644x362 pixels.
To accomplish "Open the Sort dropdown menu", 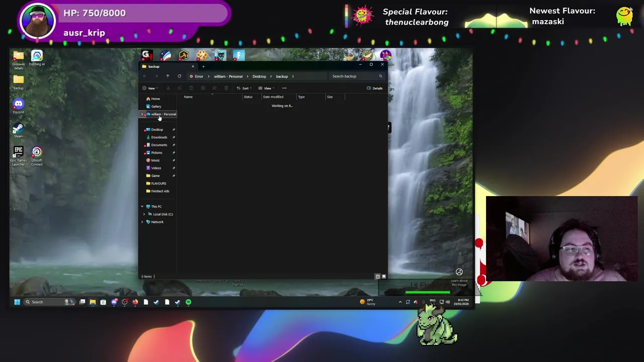I will [x=244, y=88].
